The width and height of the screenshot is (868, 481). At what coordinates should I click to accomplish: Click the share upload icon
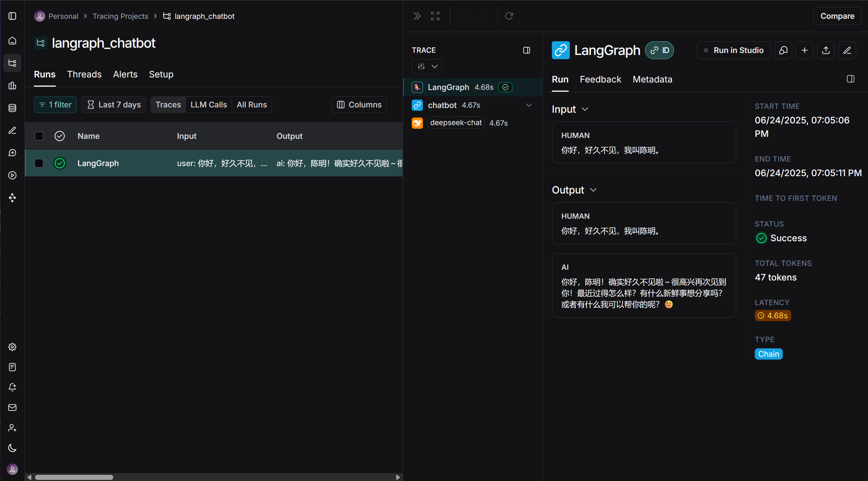pos(826,50)
